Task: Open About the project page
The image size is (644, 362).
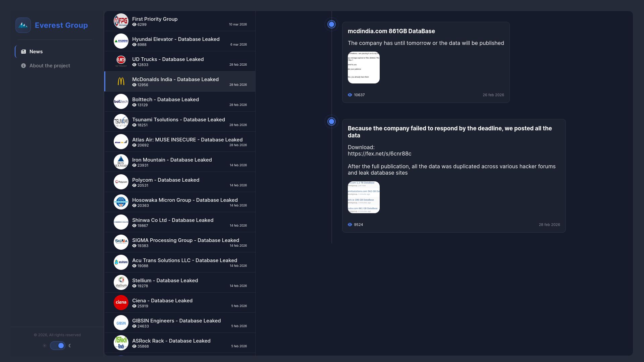Action: 50,66
